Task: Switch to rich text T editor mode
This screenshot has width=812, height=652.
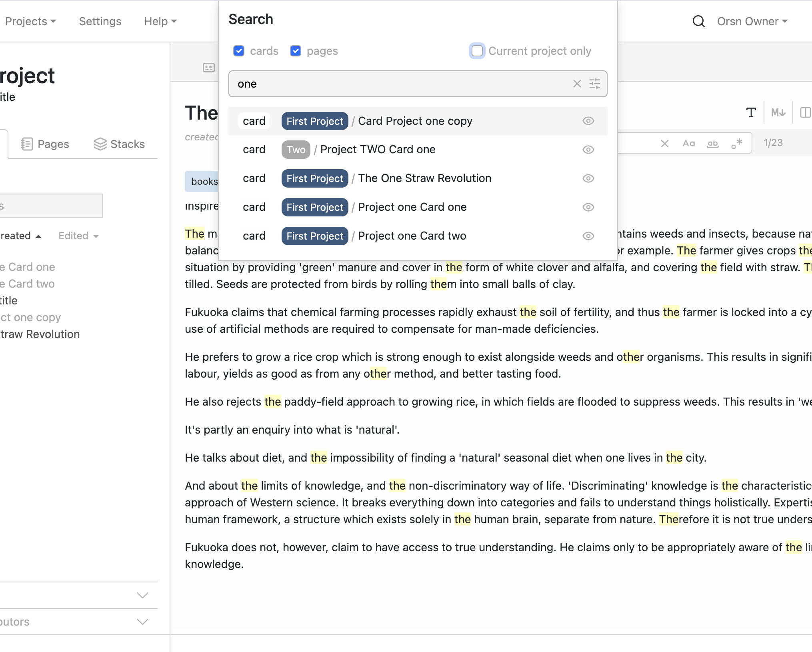Action: pyautogui.click(x=751, y=113)
